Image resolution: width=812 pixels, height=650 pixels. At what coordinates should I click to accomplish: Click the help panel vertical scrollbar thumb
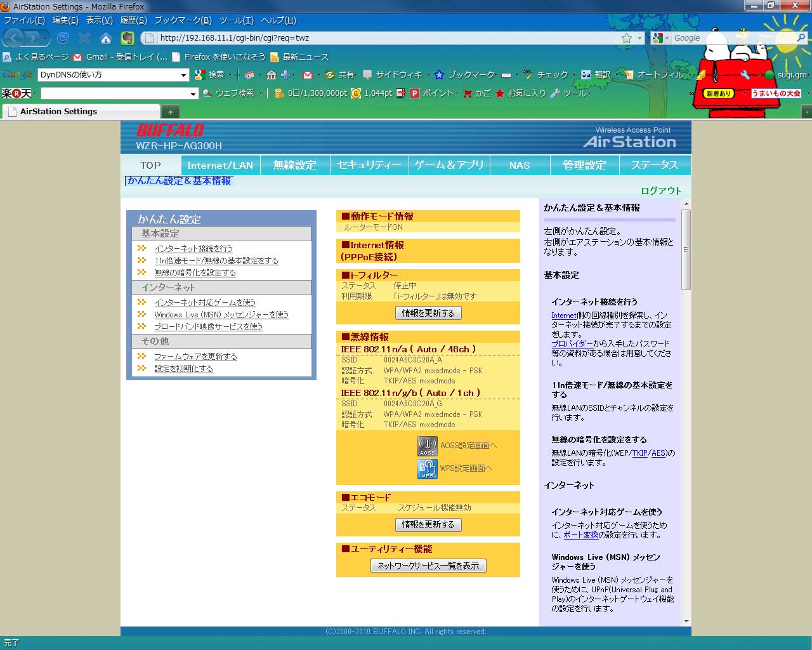pos(686,249)
